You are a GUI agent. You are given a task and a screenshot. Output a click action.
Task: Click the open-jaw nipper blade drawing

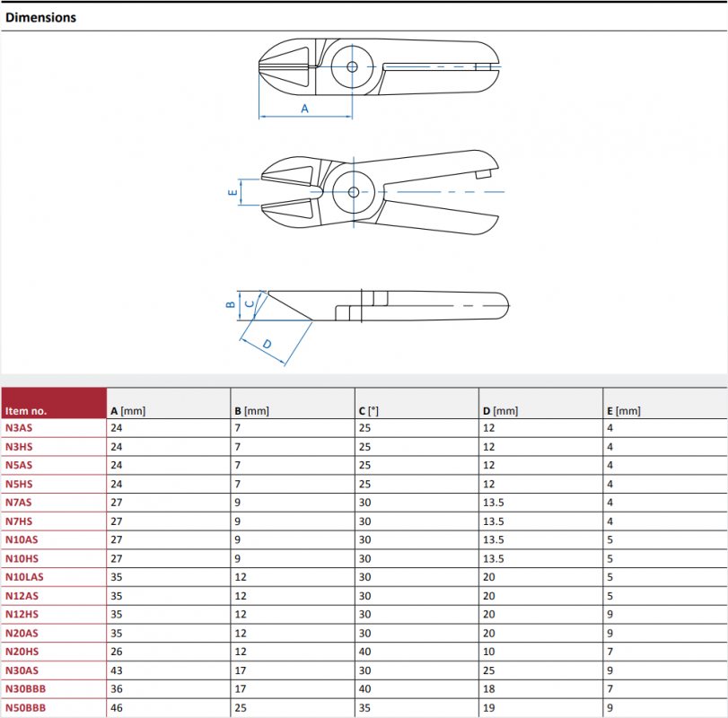[381, 192]
